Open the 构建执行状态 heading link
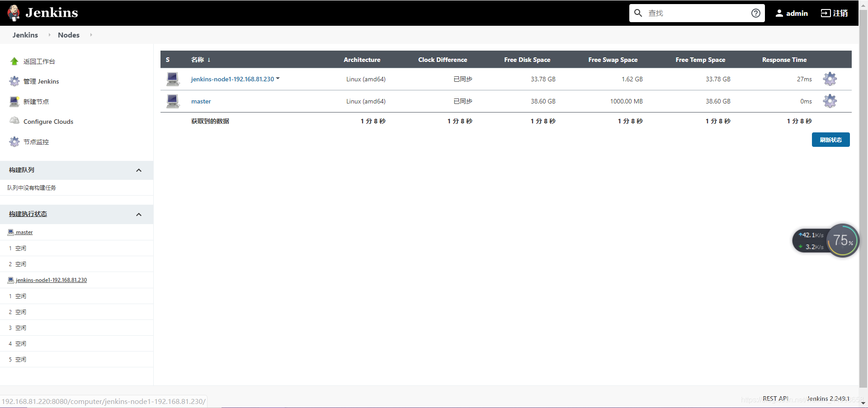868x408 pixels. (28, 214)
